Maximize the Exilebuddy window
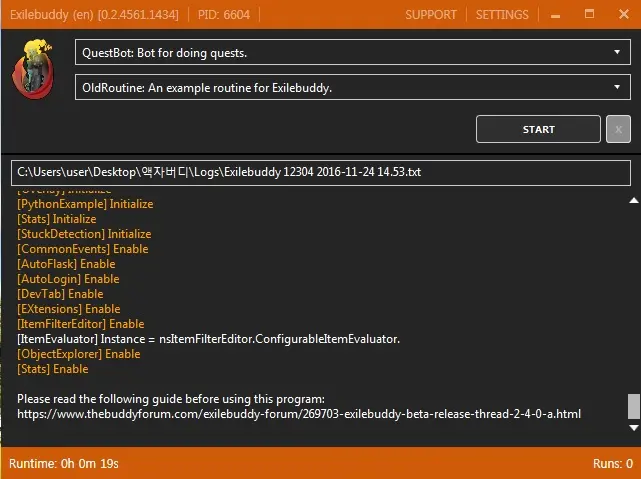Screen dimensions: 641x479 pos(589,14)
